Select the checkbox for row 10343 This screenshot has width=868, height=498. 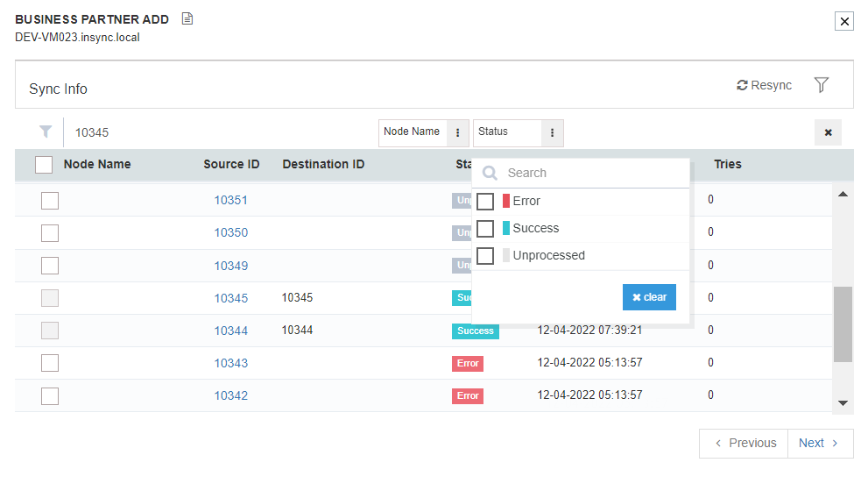tap(50, 363)
